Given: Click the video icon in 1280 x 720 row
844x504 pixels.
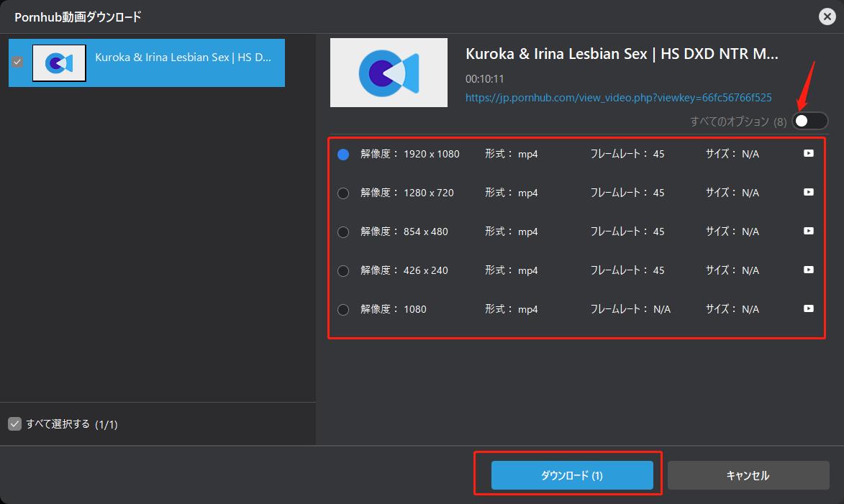Looking at the screenshot, I should click(x=809, y=192).
